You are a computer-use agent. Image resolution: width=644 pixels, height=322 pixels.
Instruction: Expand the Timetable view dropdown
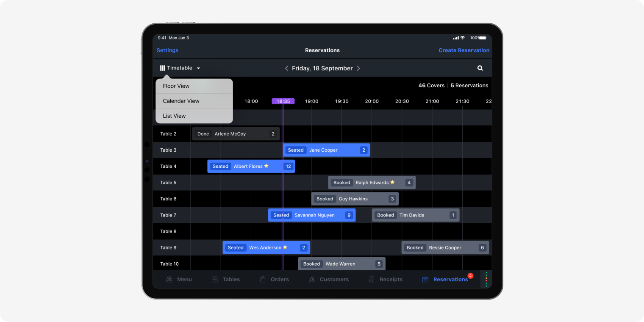tap(180, 68)
